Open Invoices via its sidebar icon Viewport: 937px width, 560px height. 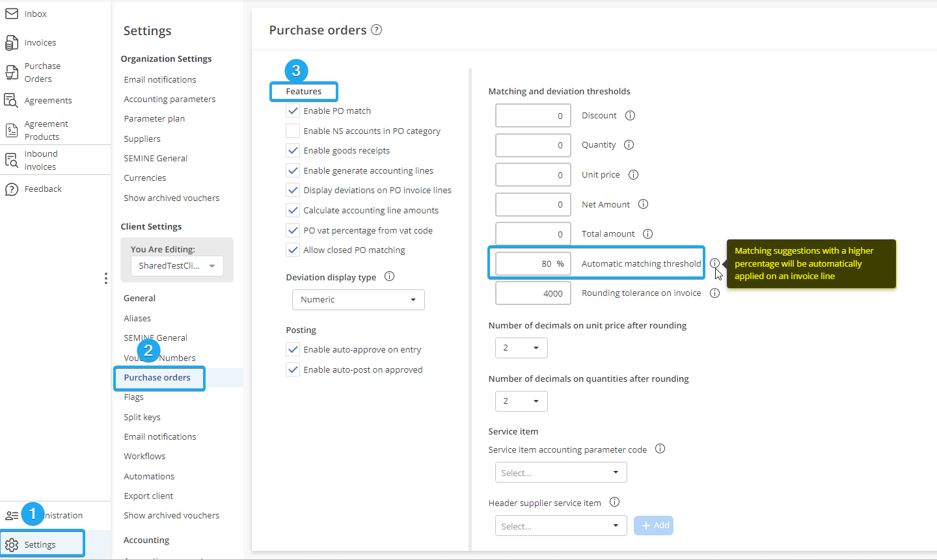point(12,43)
